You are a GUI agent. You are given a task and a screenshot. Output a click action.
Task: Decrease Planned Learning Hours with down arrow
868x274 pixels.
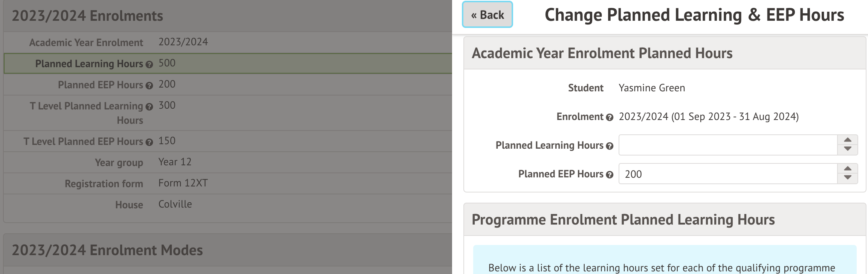848,149
